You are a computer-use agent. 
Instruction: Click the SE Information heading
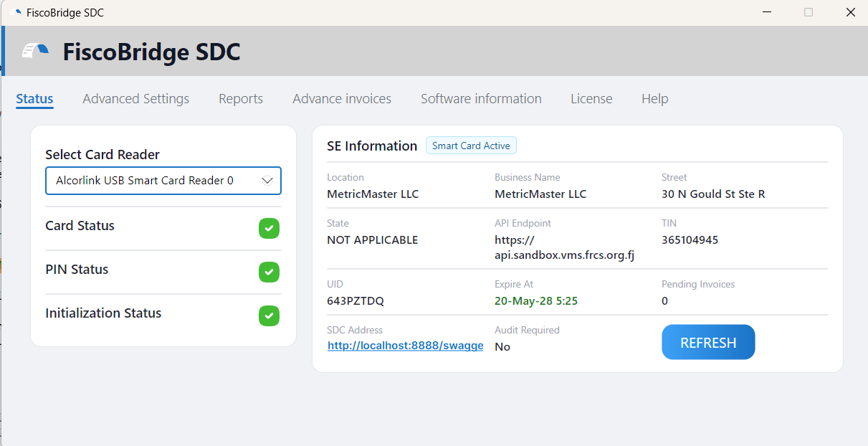coord(372,146)
